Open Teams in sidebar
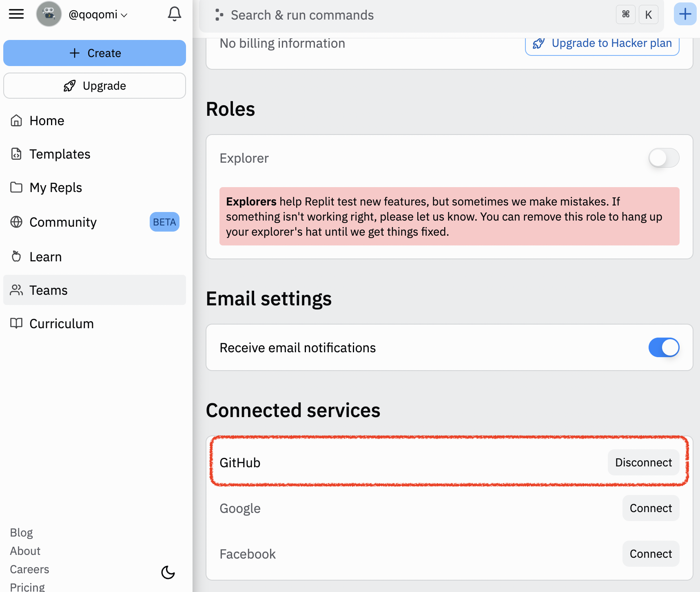This screenshot has width=700, height=592. pyautogui.click(x=95, y=290)
